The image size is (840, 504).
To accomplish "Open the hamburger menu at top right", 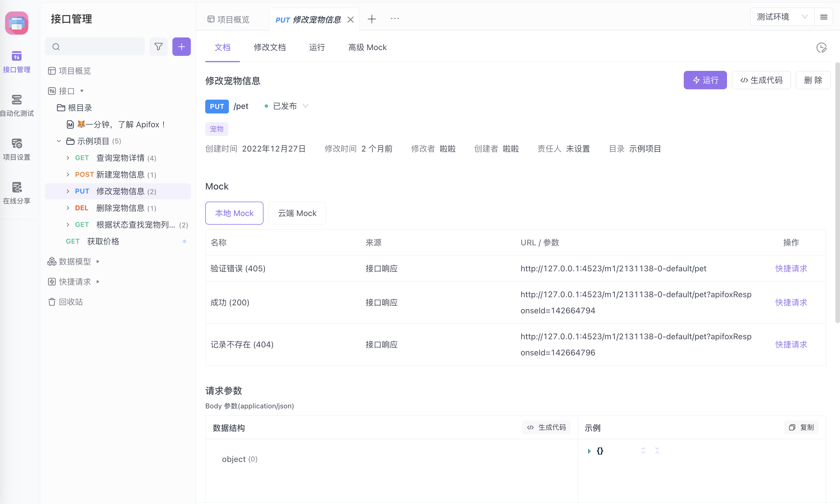I will coord(824,17).
